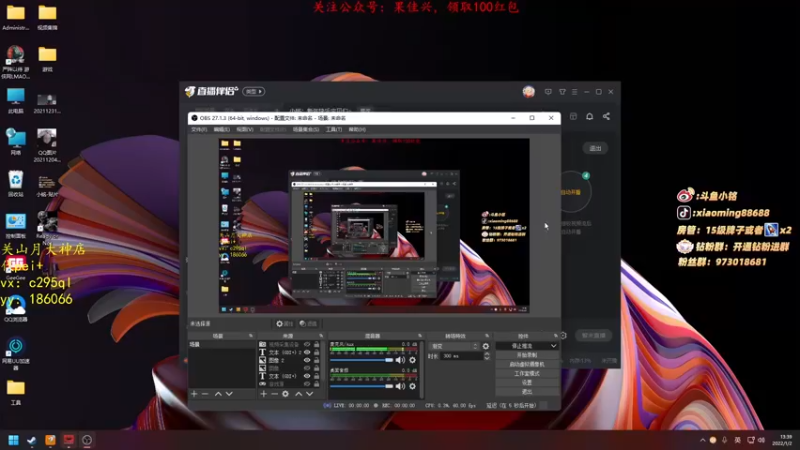Image resolution: width=800 pixels, height=450 pixels.
Task: Hide the first text (GDI+) 2 source
Action: 307,352
